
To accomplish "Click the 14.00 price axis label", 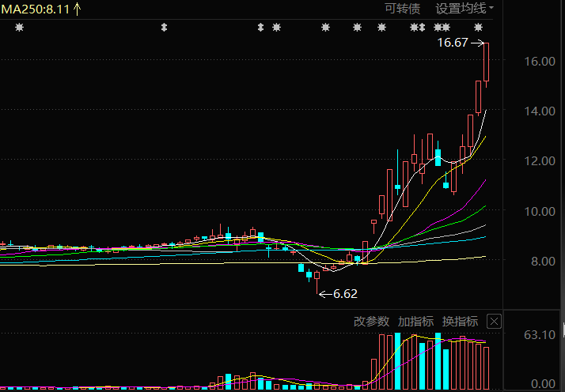I will [x=540, y=111].
